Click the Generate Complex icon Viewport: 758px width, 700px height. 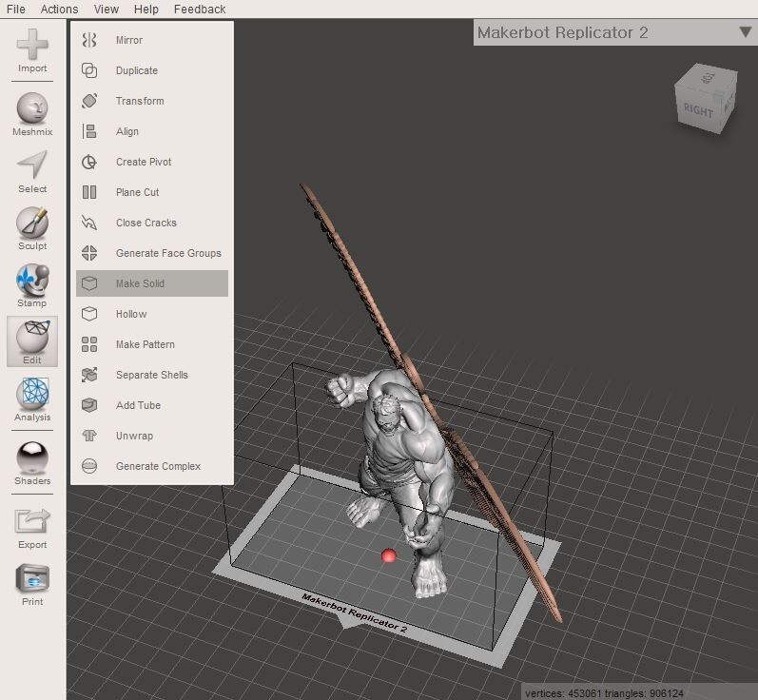89,466
